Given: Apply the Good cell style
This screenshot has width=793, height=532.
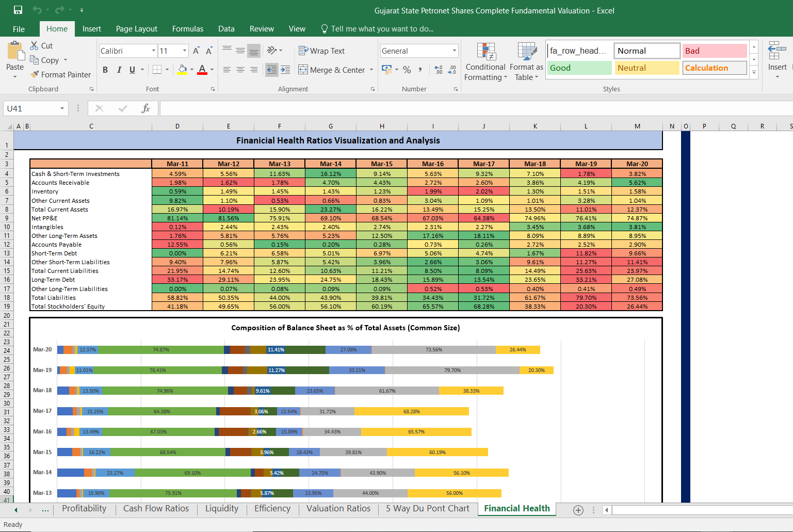Looking at the screenshot, I should click(579, 68).
